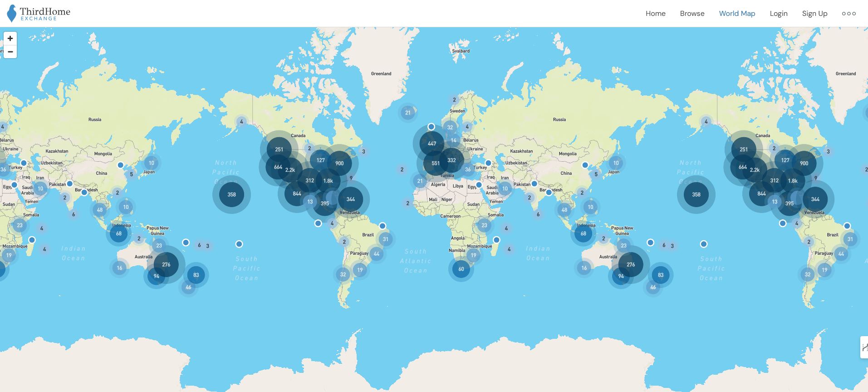This screenshot has width=868, height=392.
Task: Open the 32 cluster below Sweden
Action: coord(450,128)
